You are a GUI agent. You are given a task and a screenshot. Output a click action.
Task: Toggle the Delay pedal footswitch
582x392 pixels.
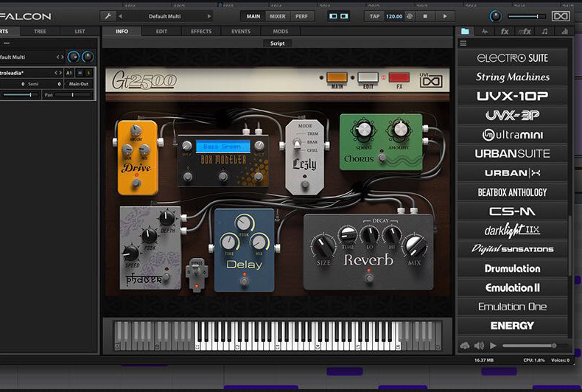coord(244,281)
